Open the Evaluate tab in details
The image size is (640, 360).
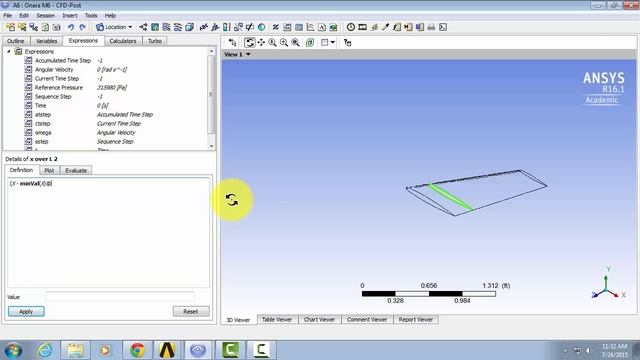click(x=76, y=171)
